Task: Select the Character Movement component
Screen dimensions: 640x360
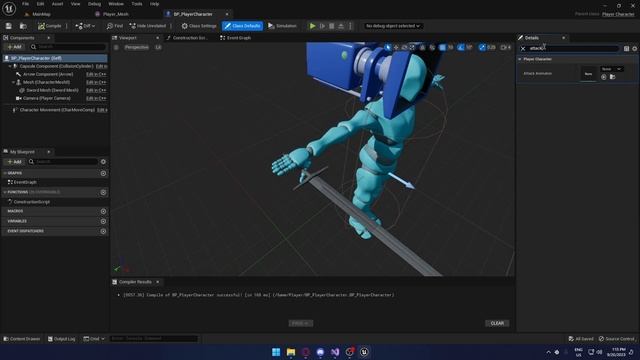Action: [54, 110]
